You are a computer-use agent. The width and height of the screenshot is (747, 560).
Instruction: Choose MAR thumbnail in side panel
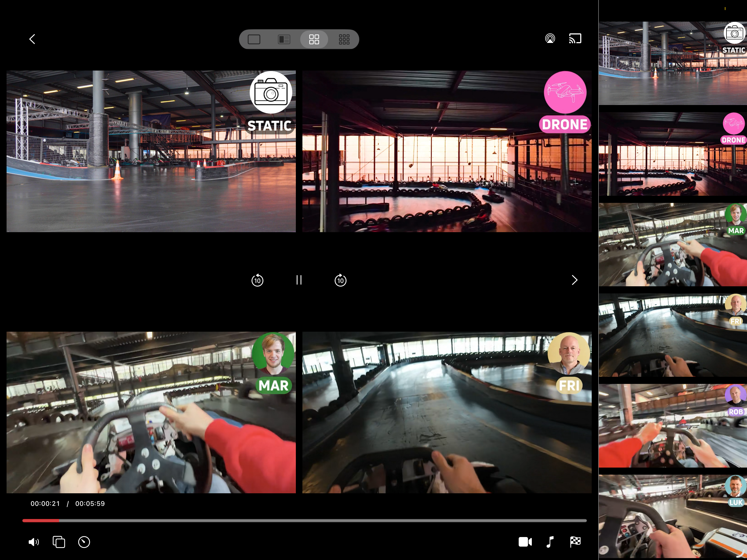pos(673,244)
